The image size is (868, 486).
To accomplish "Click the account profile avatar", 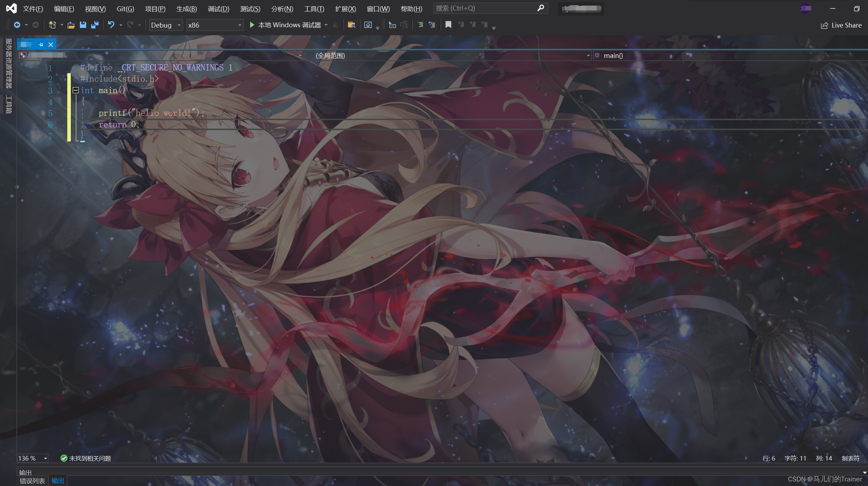I will pyautogui.click(x=806, y=8).
